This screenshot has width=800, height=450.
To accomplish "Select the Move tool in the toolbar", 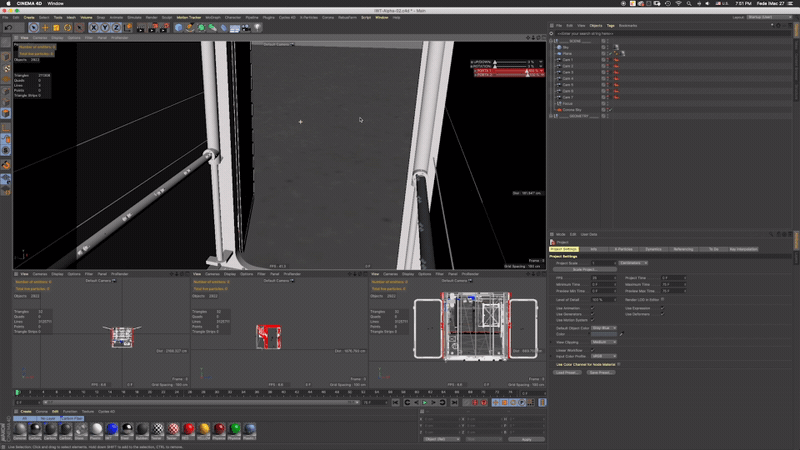I will pyautogui.click(x=43, y=27).
